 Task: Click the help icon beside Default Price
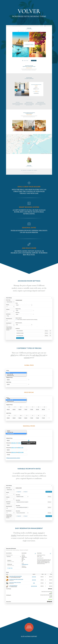(29, 440)
